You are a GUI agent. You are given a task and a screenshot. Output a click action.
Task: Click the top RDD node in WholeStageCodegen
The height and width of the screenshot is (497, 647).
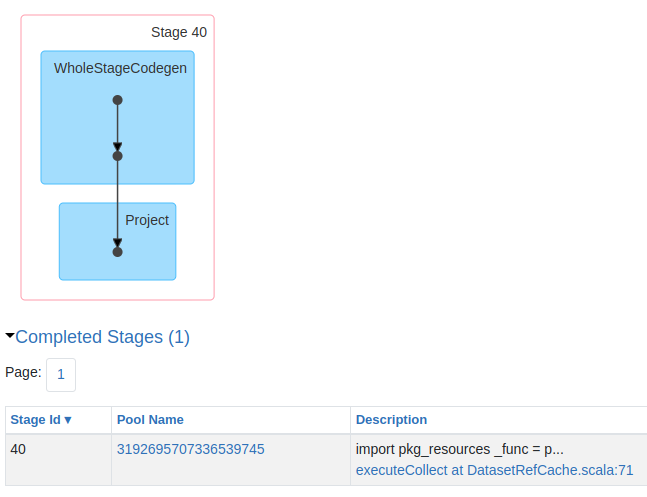(118, 100)
